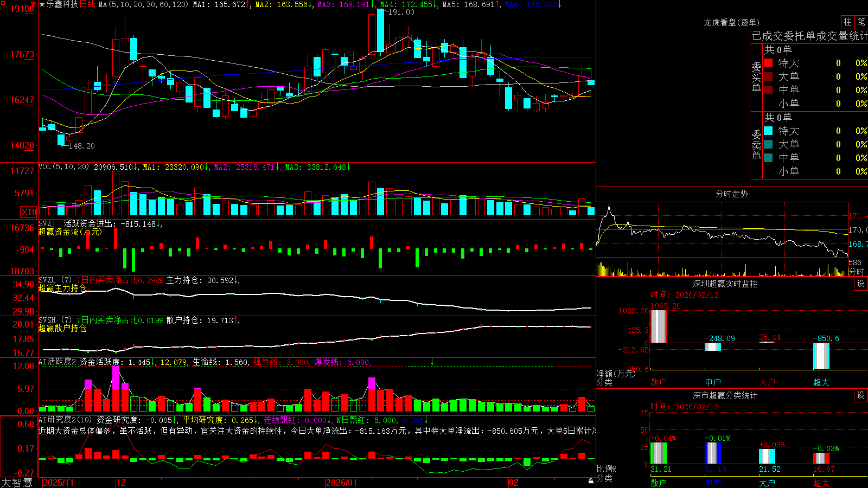Select the 超大 -850.6 net-amount bar

click(821, 356)
